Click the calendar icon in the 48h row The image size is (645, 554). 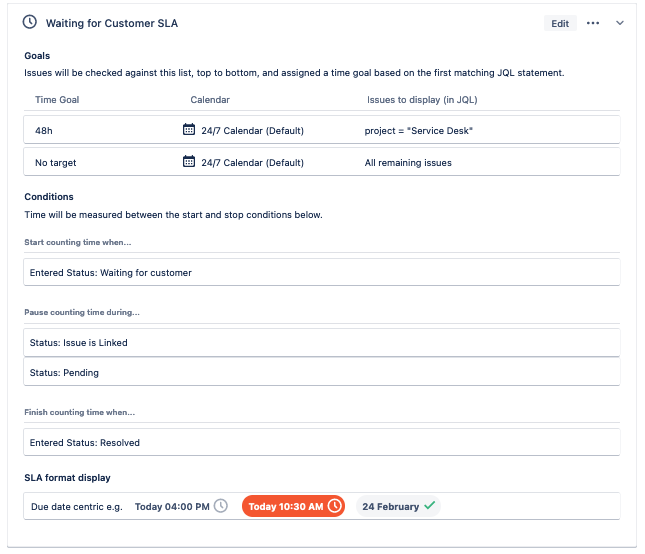189,129
